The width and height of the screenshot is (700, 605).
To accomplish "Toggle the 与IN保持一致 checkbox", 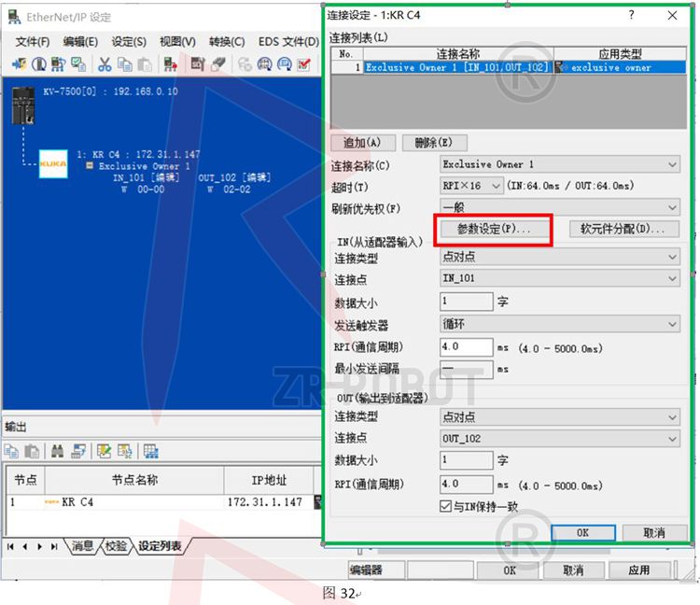I will point(445,507).
